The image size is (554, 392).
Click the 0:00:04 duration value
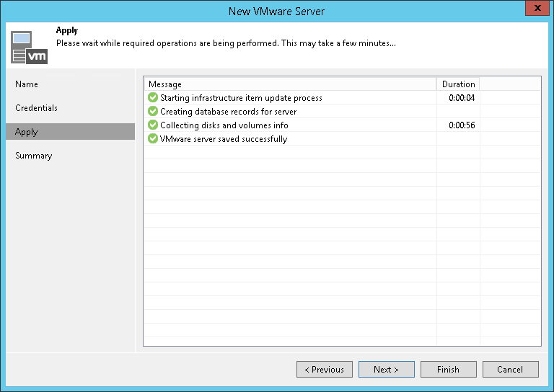coord(462,98)
